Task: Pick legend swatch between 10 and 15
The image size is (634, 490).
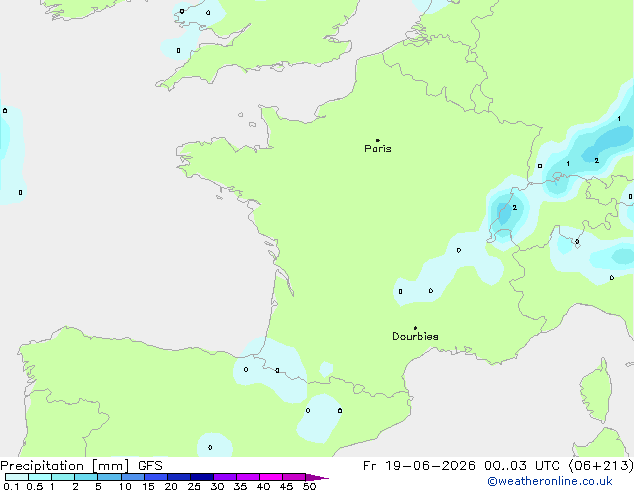Action: (x=133, y=477)
